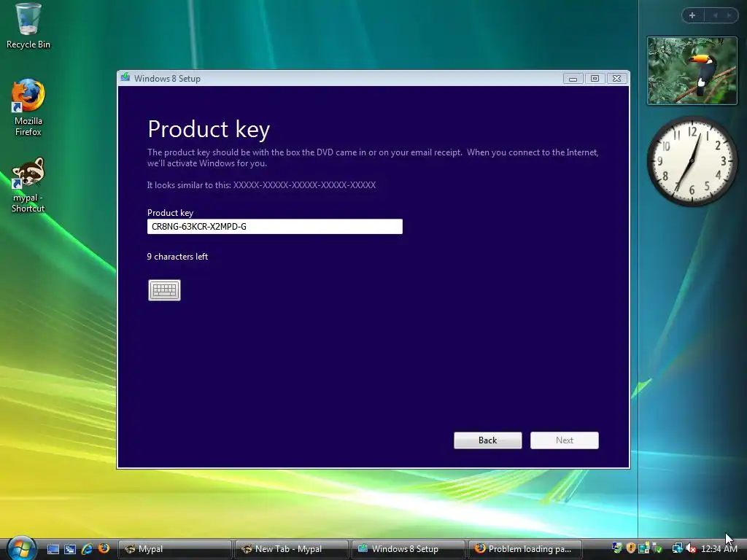747x560 pixels.
Task: Click the sidebar next gadgets arrow
Action: pyautogui.click(x=729, y=15)
